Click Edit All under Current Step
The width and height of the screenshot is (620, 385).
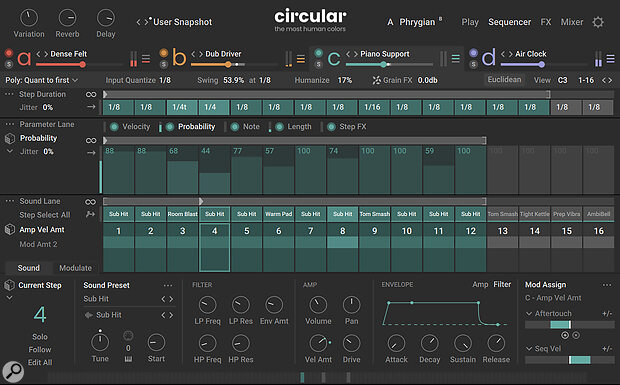click(40, 362)
